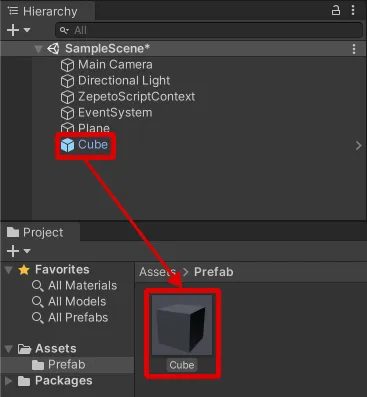Expand the Packages folder arrow
The height and width of the screenshot is (397, 367).
tap(9, 381)
